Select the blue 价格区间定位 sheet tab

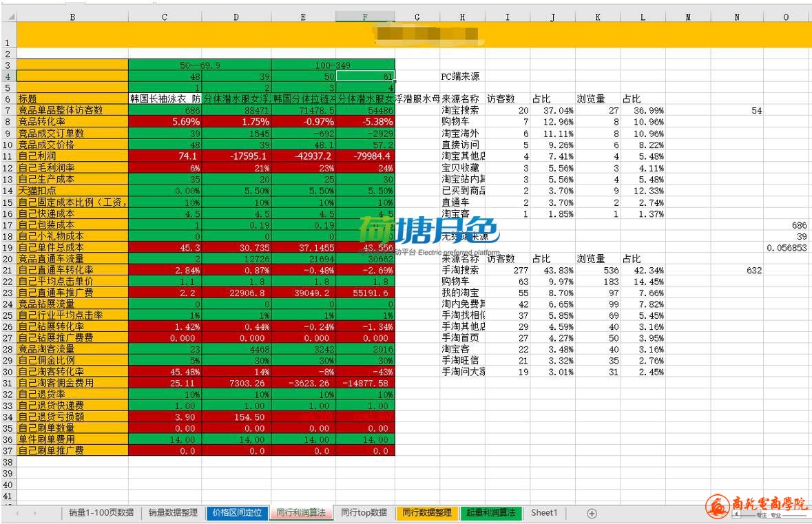point(238,513)
